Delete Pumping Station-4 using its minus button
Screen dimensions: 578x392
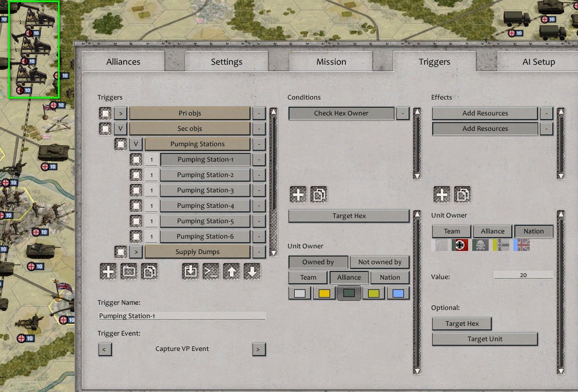pyautogui.click(x=259, y=206)
